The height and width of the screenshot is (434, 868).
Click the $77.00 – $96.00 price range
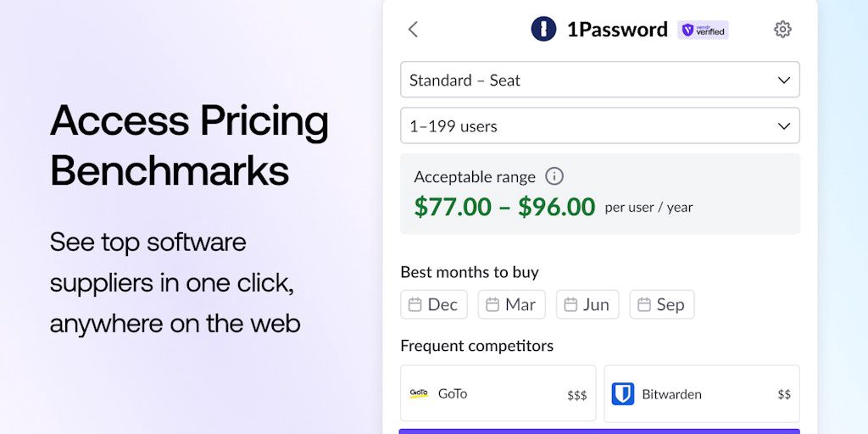(x=504, y=207)
